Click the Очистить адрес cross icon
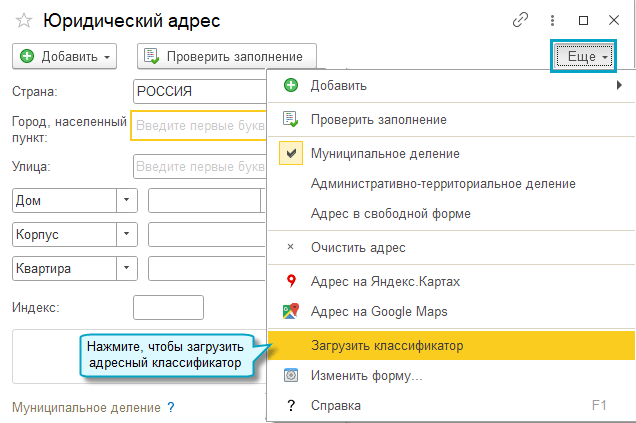The image size is (636, 423). (x=291, y=247)
